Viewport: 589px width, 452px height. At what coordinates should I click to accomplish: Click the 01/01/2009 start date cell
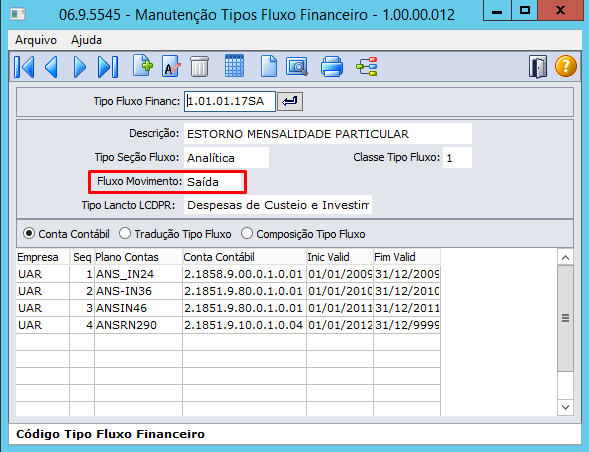(340, 274)
